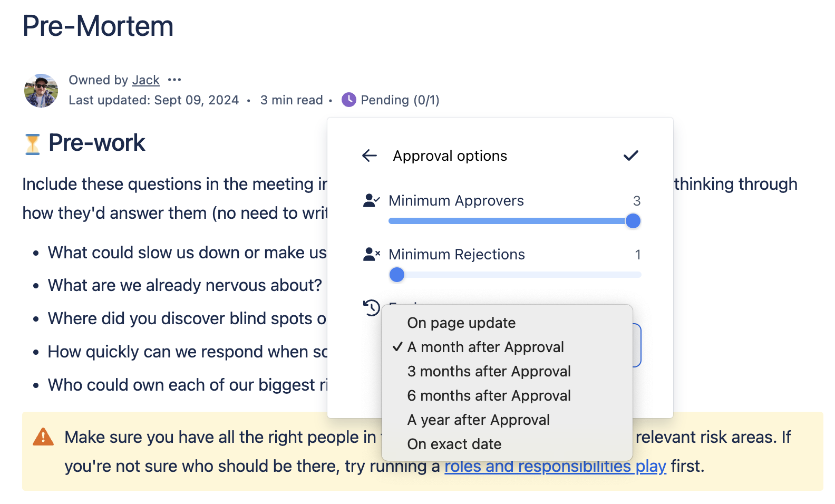Click the "Pending (0/1)" status label
The height and width of the screenshot is (504, 835).
click(x=400, y=100)
